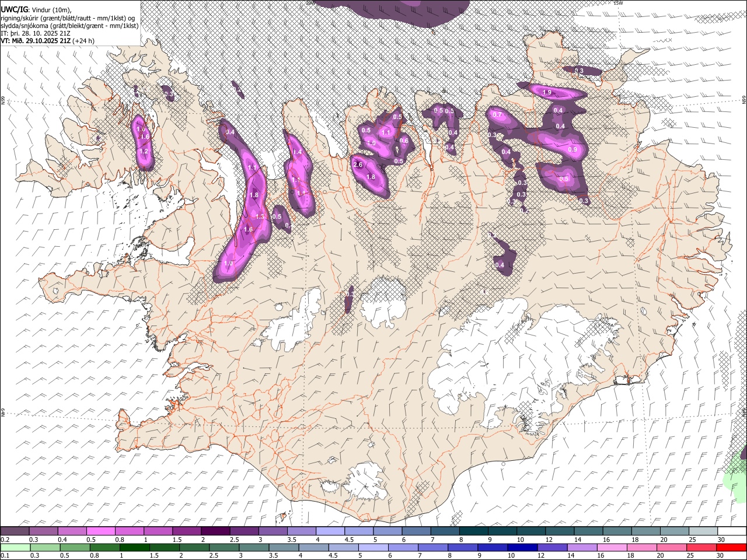
Task: Click the '4.5' label in lower legend row
Action: pyautogui.click(x=332, y=555)
